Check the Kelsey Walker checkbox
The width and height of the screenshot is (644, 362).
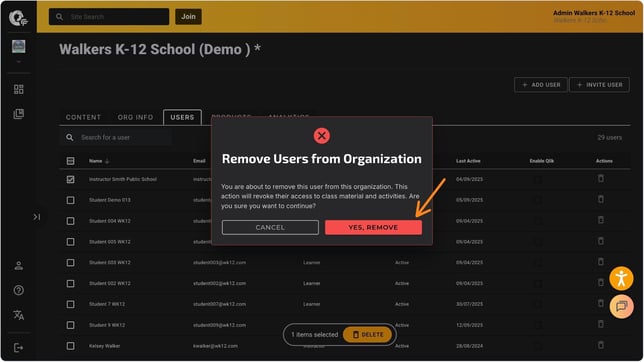click(71, 346)
